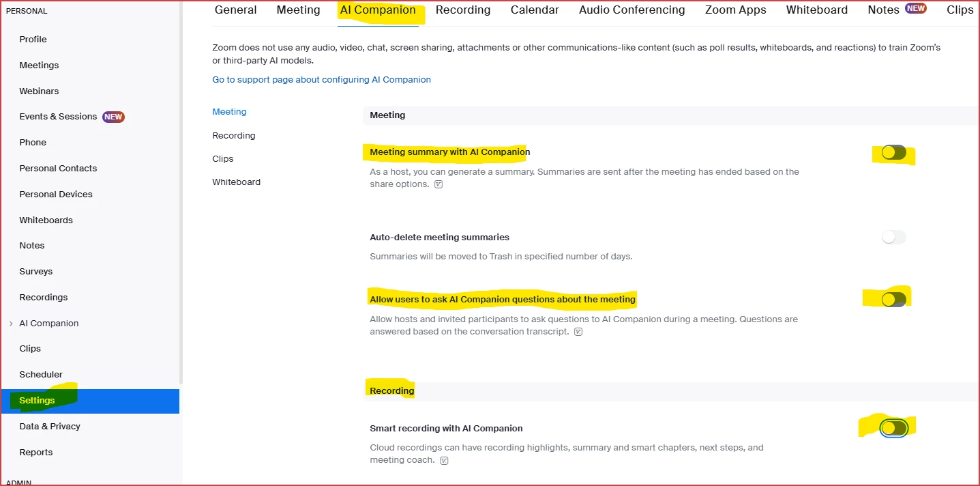Toggle Meeting summary with AI Companion switch

click(893, 153)
